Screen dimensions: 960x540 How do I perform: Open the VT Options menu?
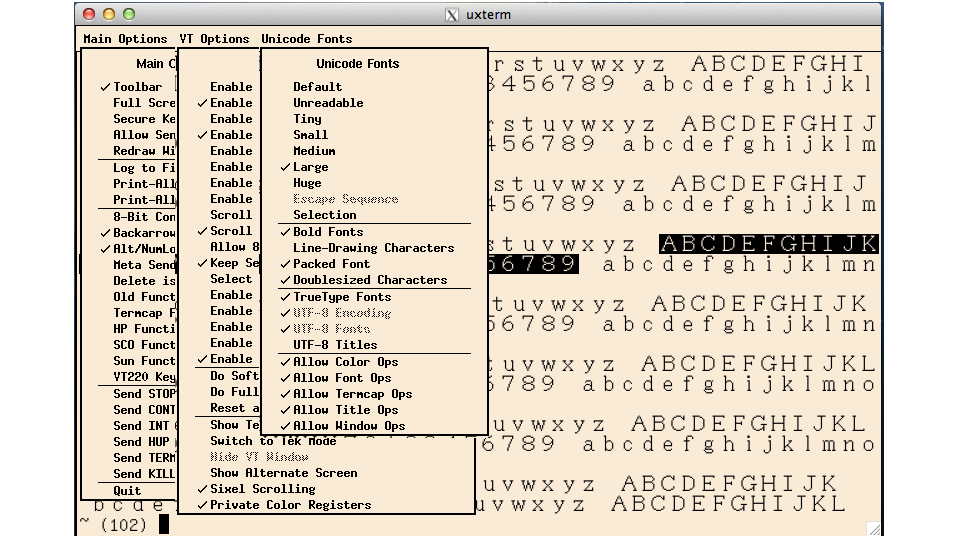(214, 39)
